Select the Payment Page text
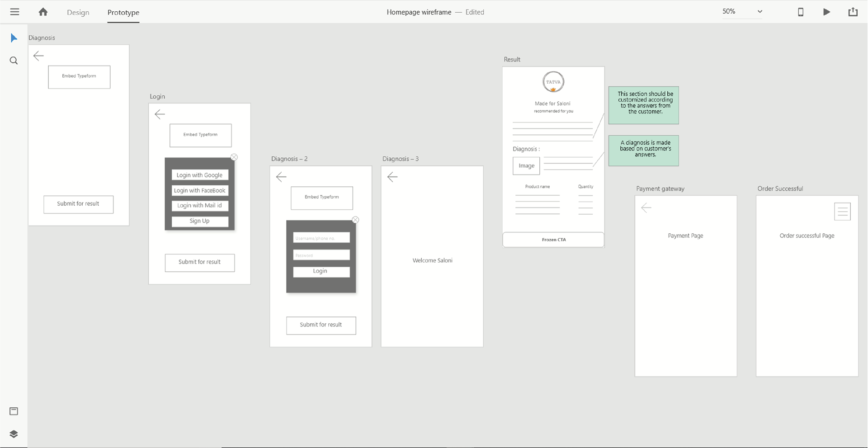Image resolution: width=868 pixels, height=448 pixels. coord(686,236)
